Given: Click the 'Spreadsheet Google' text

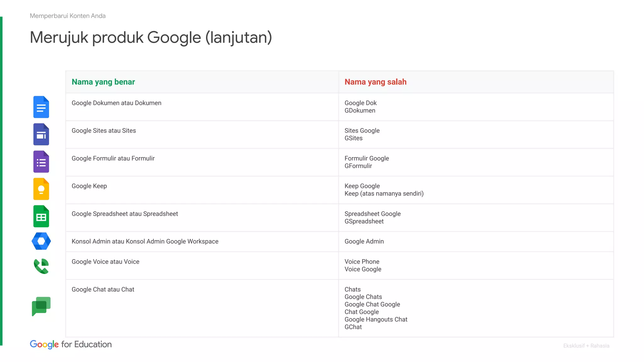Looking at the screenshot, I should 373,214.
